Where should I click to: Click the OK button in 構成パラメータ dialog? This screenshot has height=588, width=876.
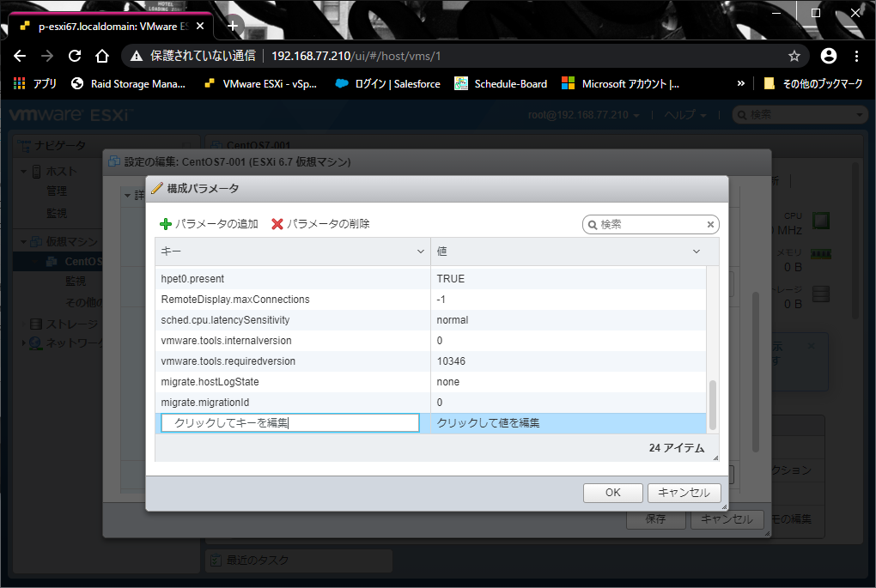[x=613, y=493]
